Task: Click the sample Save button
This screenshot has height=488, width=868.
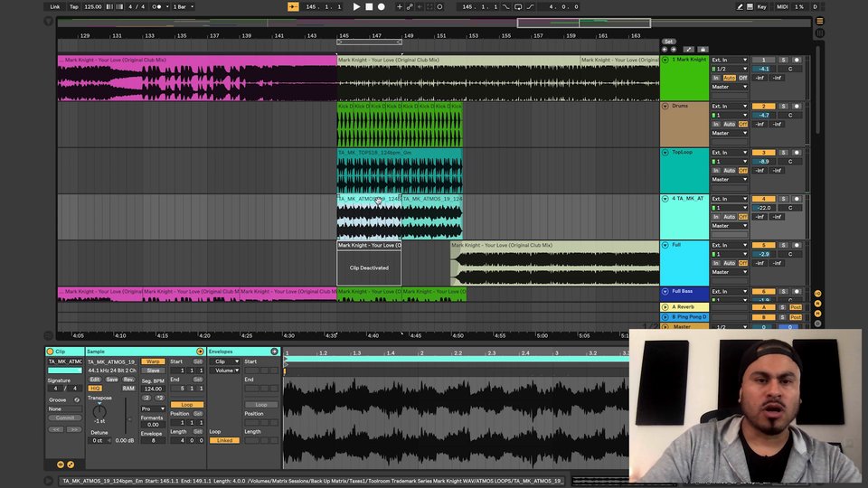Action: [x=112, y=380]
